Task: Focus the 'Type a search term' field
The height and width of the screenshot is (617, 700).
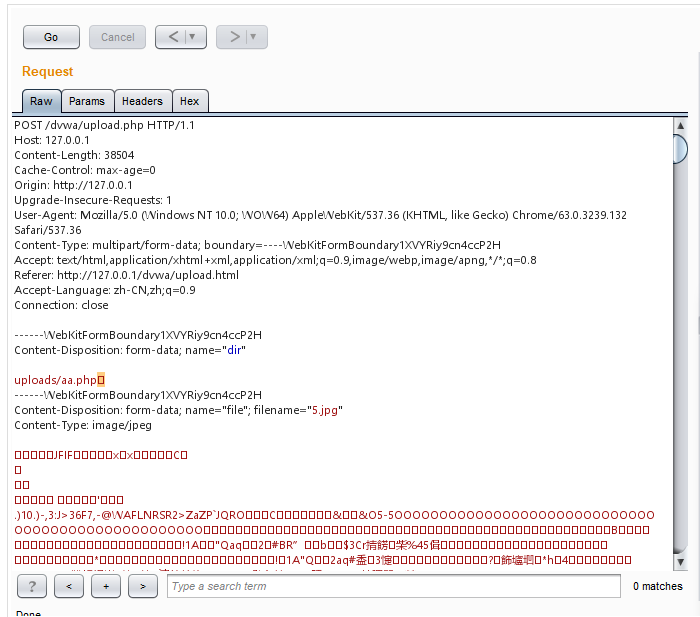Action: [394, 586]
